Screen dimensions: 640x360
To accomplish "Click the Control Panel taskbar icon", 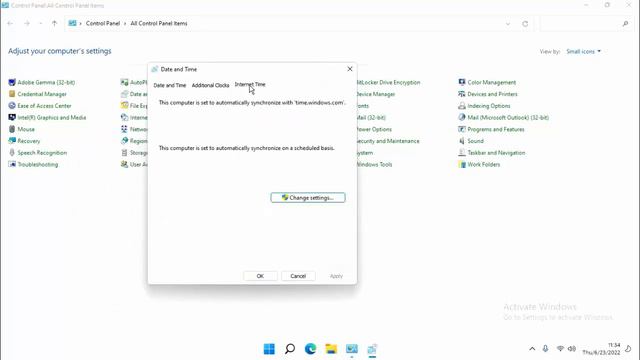I will coord(351,349).
